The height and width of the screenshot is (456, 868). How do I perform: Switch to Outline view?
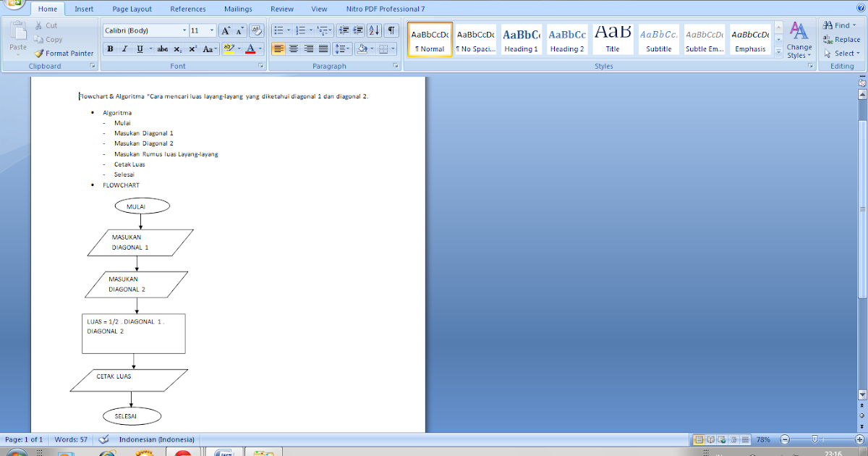(x=733, y=439)
